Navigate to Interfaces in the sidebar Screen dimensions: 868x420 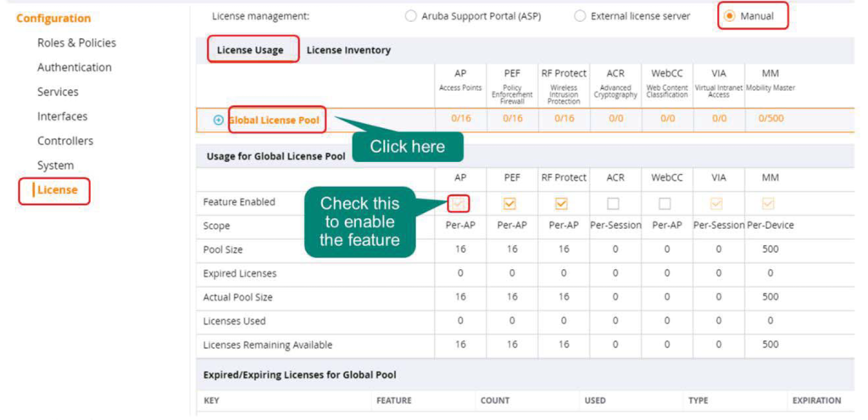pyautogui.click(x=62, y=116)
